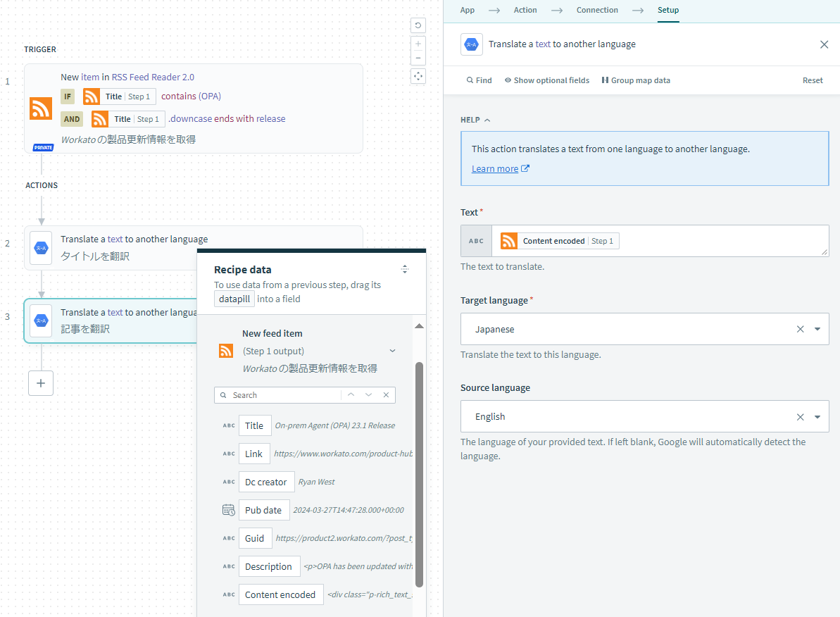
Task: Zoom out on the recipe canvas
Action: [418, 58]
